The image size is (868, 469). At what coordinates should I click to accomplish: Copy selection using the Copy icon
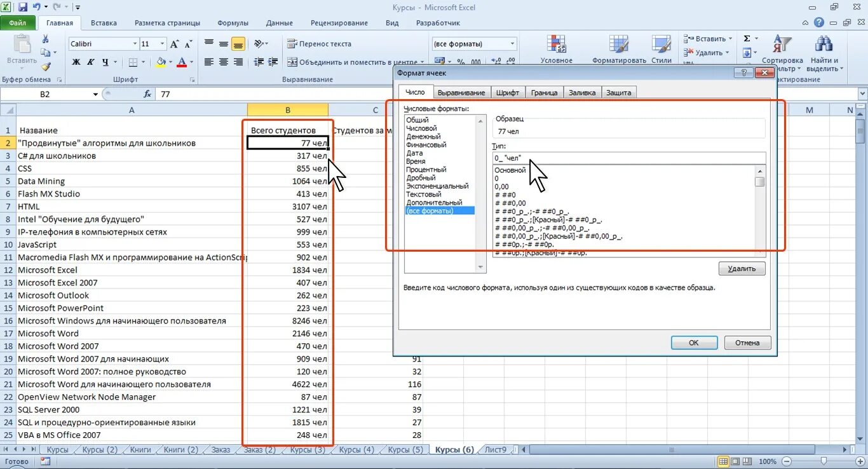coord(46,53)
